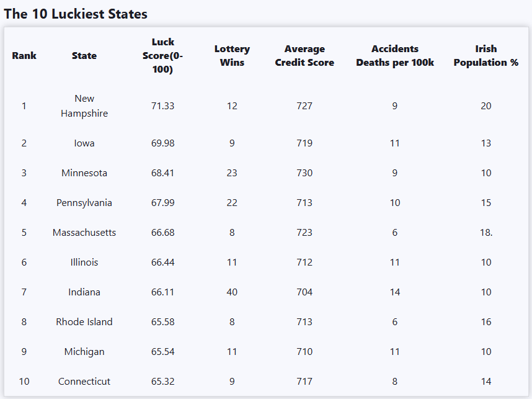The width and height of the screenshot is (532, 399).
Task: Select the Minnesota row name
Action: point(84,173)
